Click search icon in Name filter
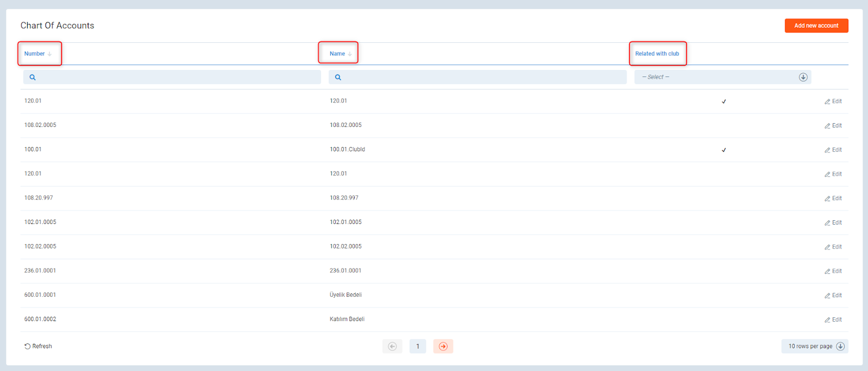 click(x=338, y=78)
